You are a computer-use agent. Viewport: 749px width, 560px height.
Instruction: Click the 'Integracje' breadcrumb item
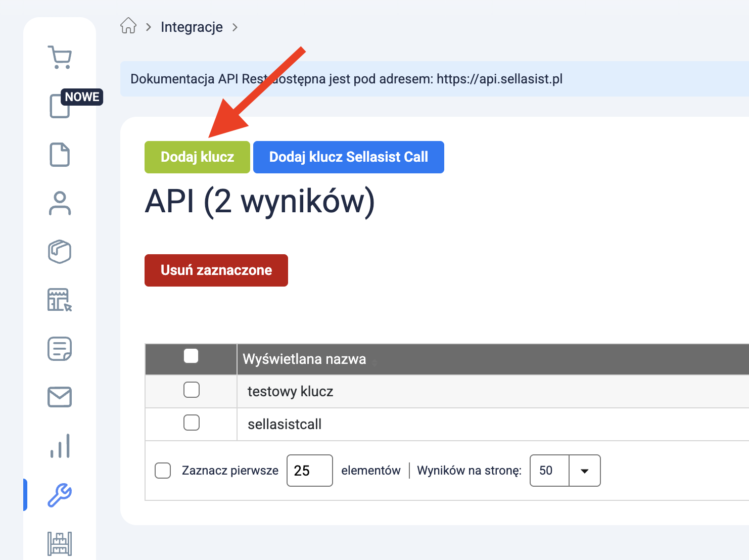coord(192,27)
